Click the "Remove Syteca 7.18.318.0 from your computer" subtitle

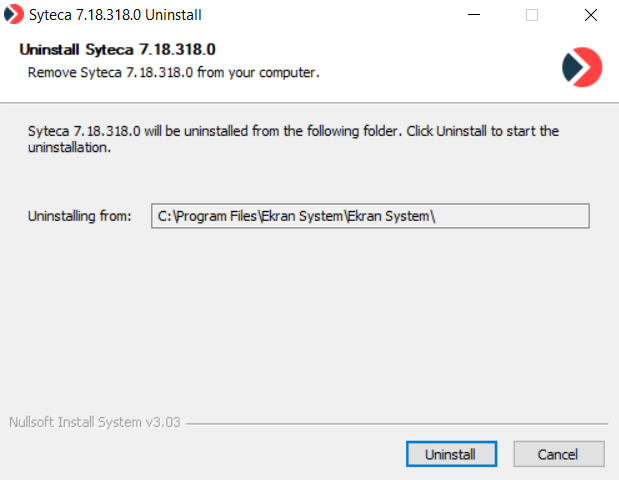[x=173, y=73]
